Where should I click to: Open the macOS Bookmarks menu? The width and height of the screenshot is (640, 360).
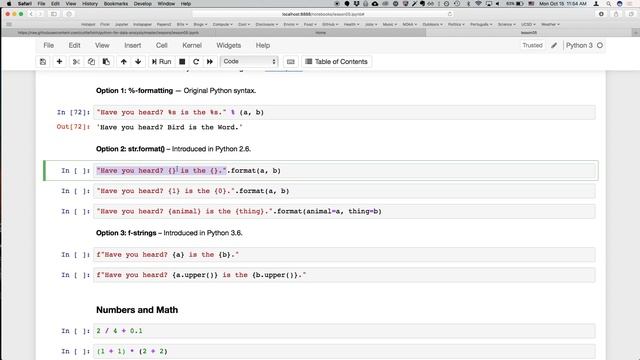[x=116, y=4]
